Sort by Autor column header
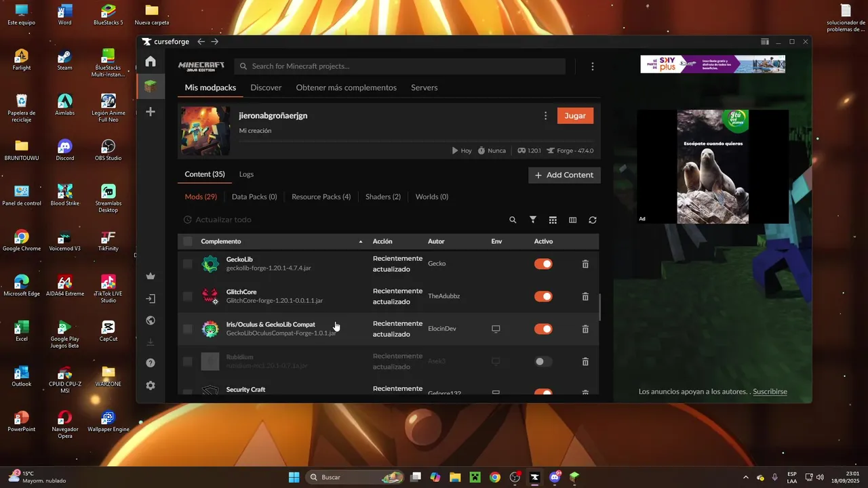Image resolution: width=868 pixels, height=488 pixels. pyautogui.click(x=436, y=242)
